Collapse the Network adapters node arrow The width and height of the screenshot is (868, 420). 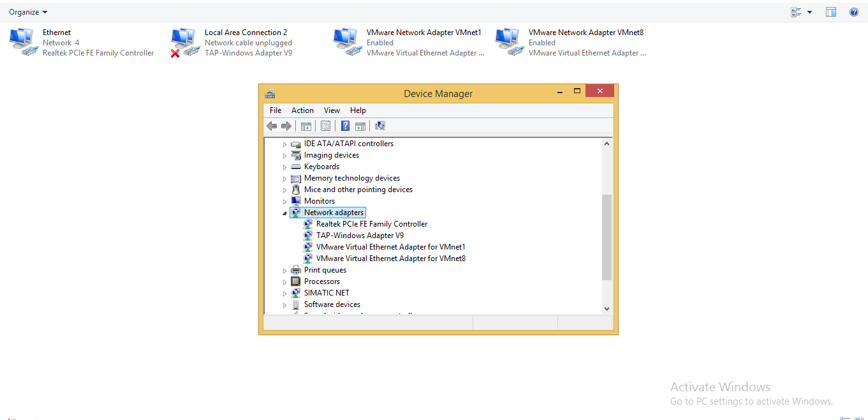(284, 213)
